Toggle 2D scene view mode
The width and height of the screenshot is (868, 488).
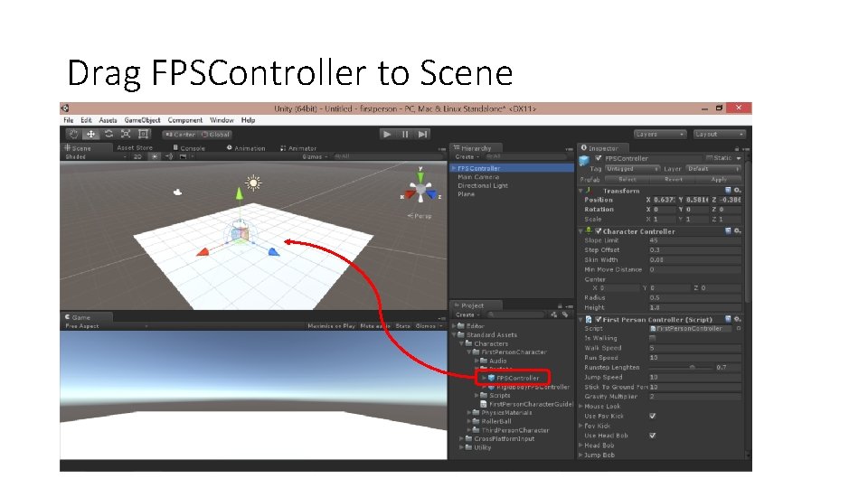point(137,156)
